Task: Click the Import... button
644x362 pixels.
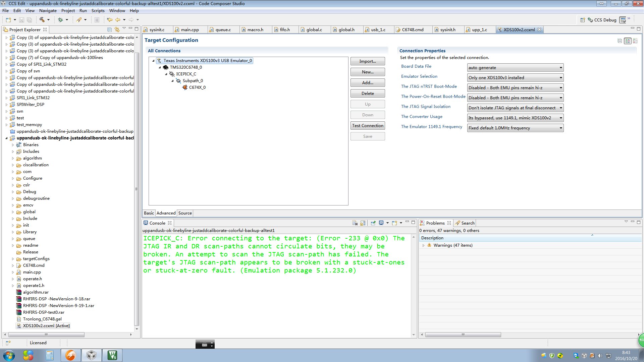Action: click(x=368, y=61)
